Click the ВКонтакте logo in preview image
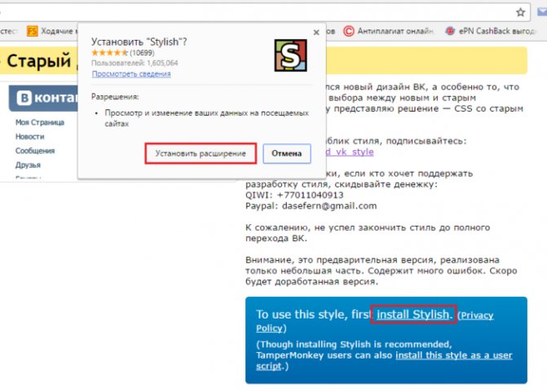 (43, 98)
